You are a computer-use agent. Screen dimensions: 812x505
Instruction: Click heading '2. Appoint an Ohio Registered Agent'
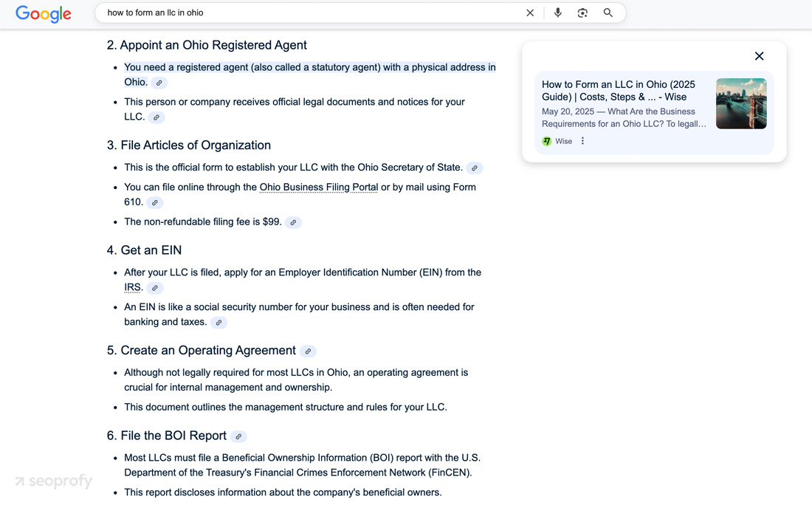[207, 45]
